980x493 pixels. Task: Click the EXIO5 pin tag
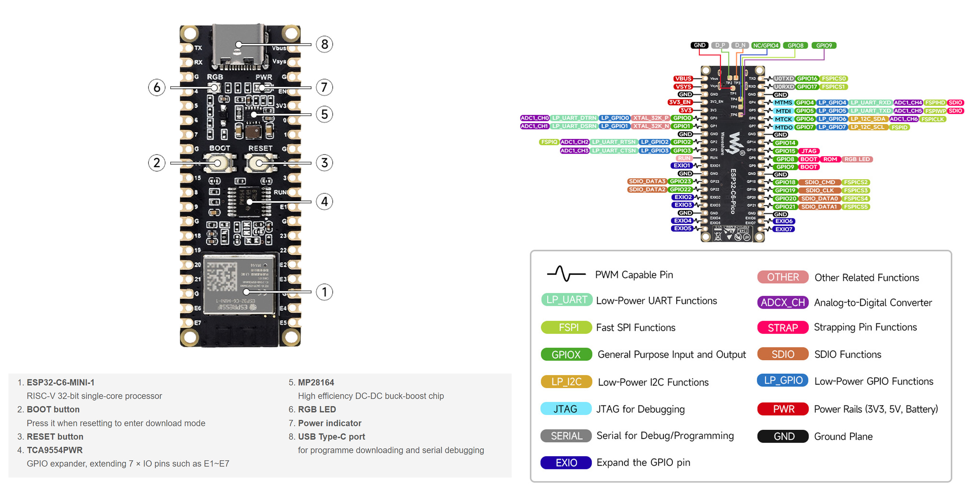[683, 229]
